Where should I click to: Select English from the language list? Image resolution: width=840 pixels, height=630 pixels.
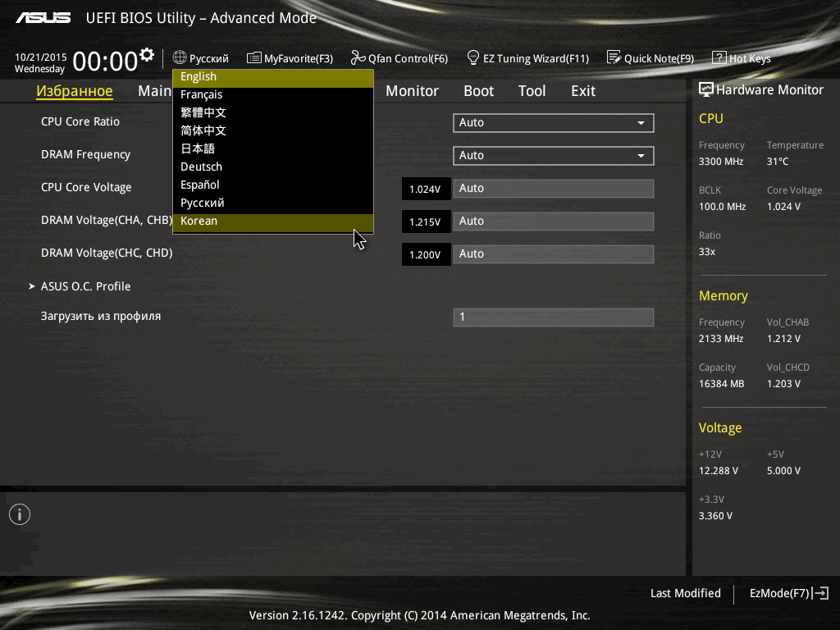point(272,77)
